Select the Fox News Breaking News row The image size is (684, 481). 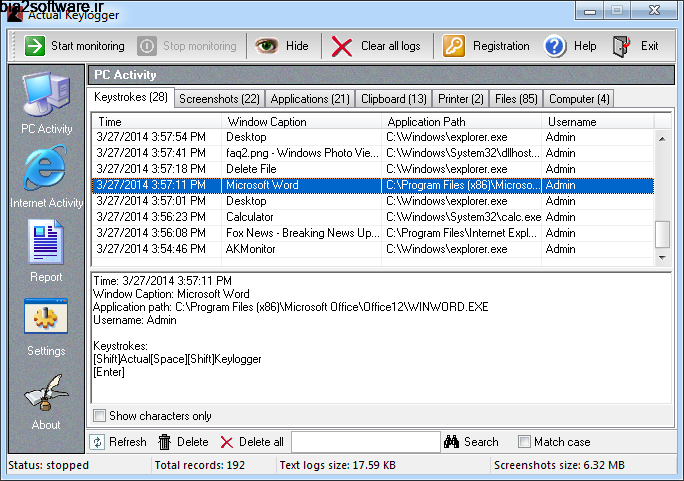[373, 233]
